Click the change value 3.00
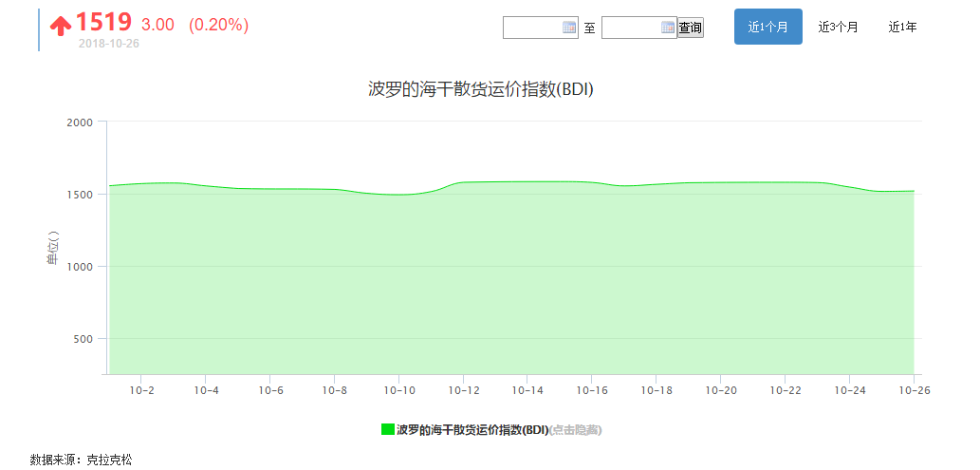 coord(157,25)
